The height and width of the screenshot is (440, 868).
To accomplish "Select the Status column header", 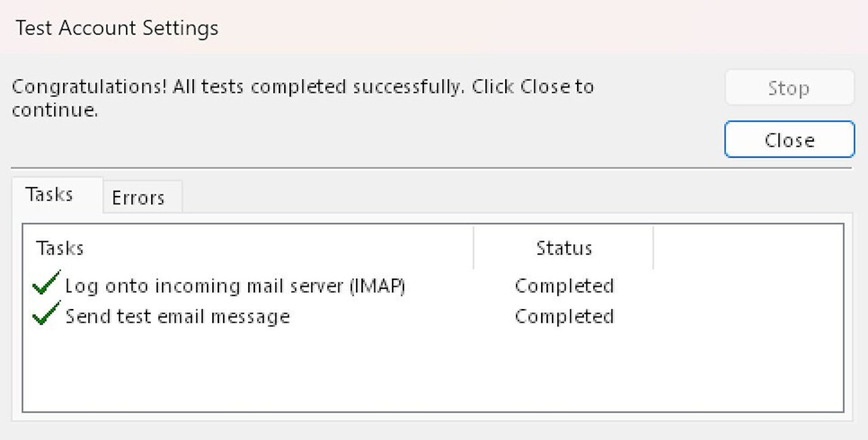I will 564,248.
